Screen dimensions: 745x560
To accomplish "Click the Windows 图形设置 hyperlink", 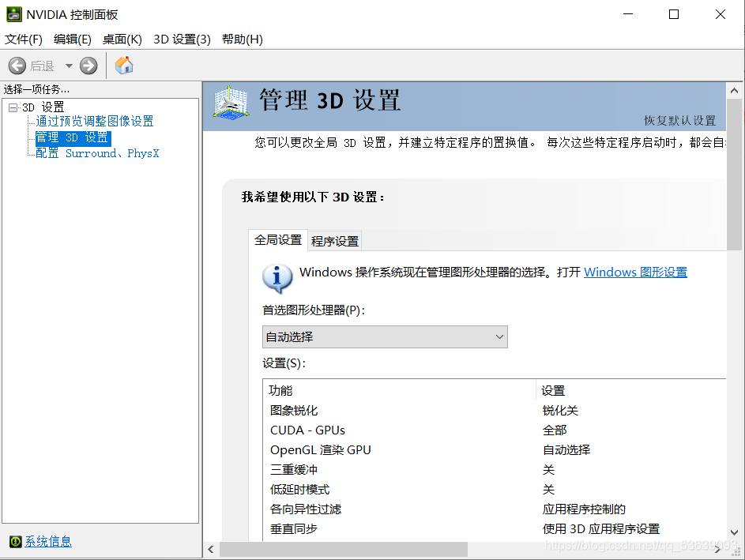I will tap(636, 272).
